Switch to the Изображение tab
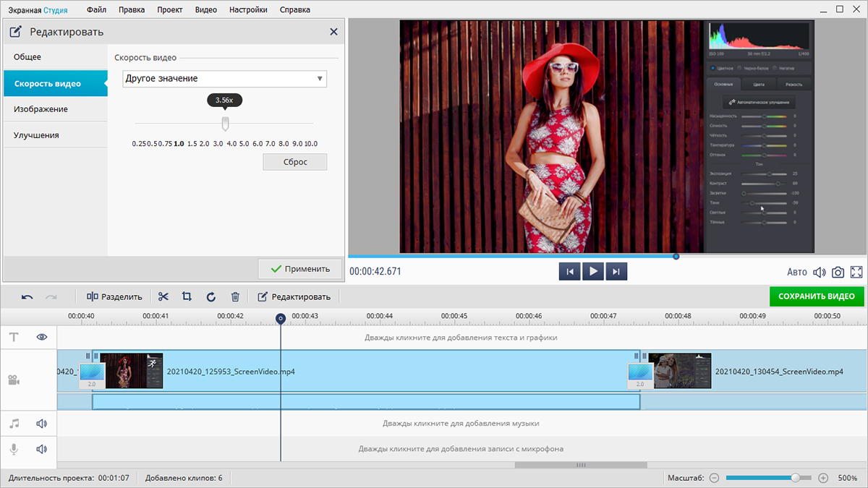The image size is (868, 488). coord(41,109)
